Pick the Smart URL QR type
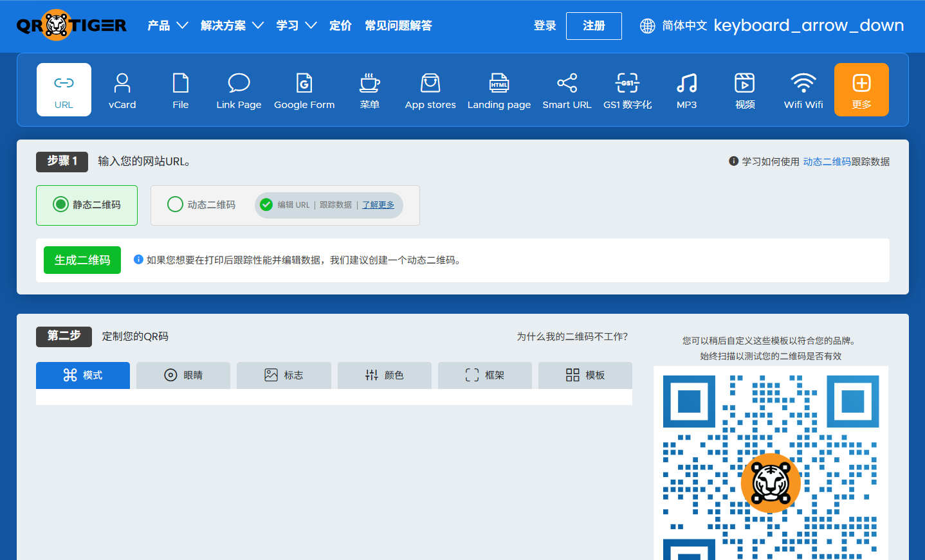Viewport: 925px width, 560px height. tap(567, 90)
